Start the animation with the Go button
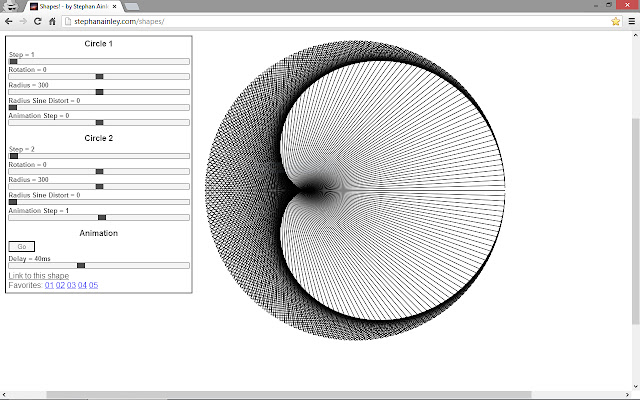 coord(22,247)
